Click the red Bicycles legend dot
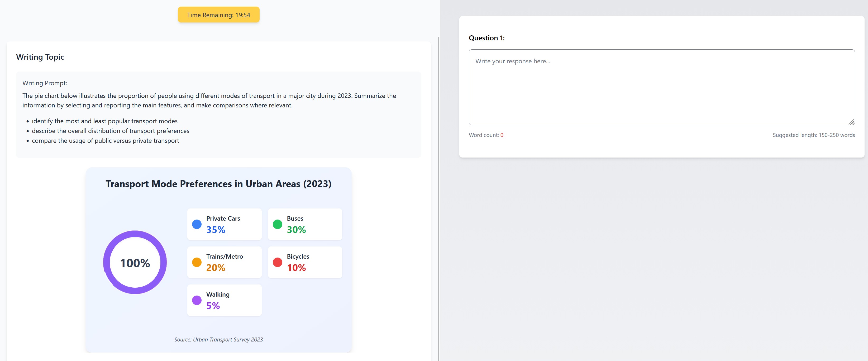The width and height of the screenshot is (868, 361). (277, 262)
